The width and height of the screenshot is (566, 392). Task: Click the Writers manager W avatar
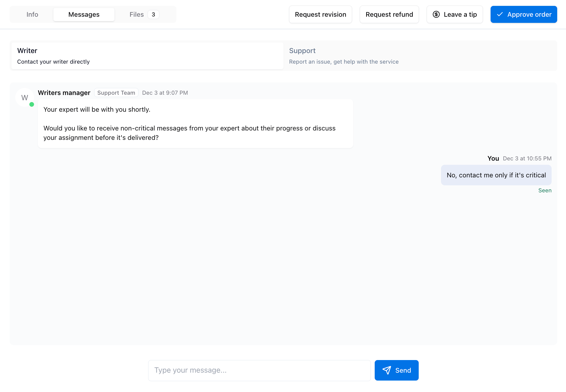tap(25, 98)
